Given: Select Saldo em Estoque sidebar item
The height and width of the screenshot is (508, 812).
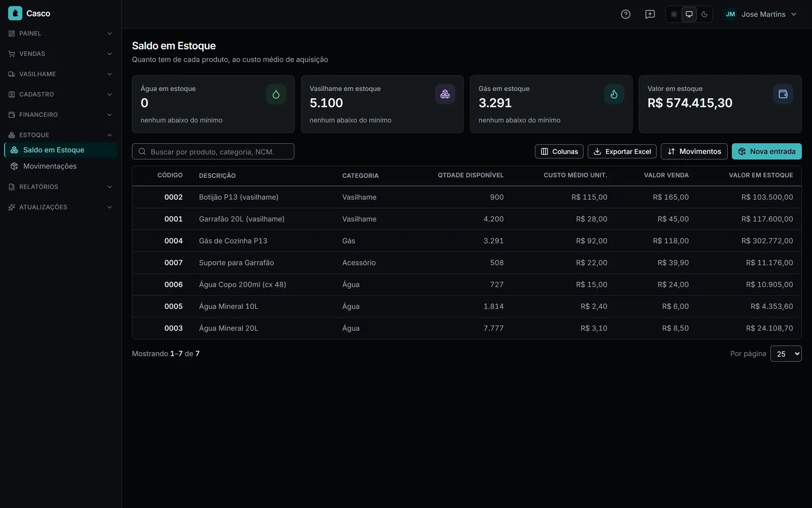Looking at the screenshot, I should click(x=60, y=150).
